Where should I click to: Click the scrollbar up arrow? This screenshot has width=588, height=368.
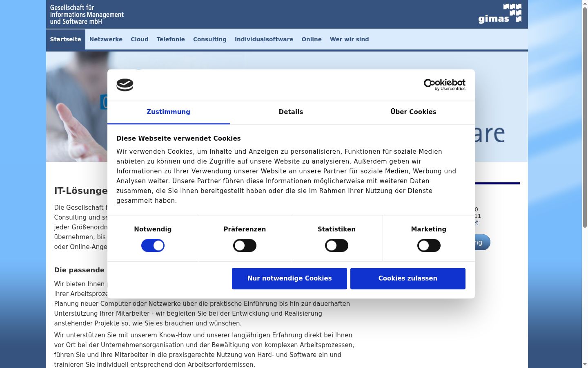coord(585,3)
